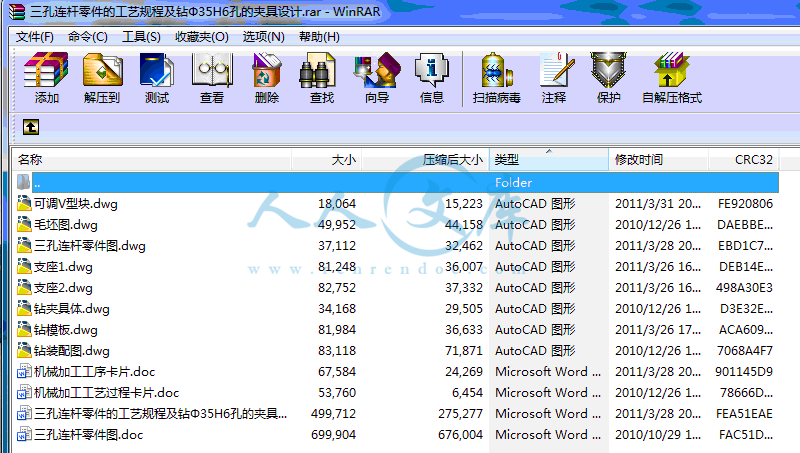Click the icon of 毛坯图.dwg
The image size is (800, 453).
click(x=24, y=224)
